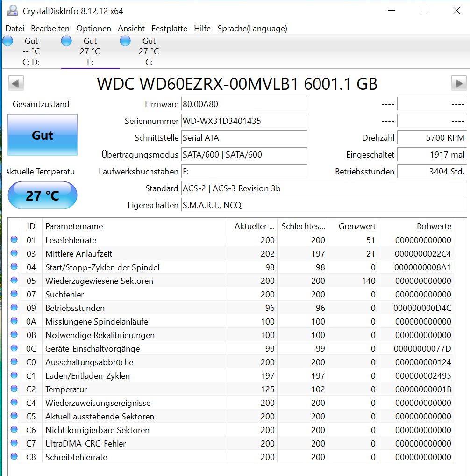Click the previous disk arrow button
Image resolution: width=470 pixels, height=476 pixels.
tap(16, 84)
